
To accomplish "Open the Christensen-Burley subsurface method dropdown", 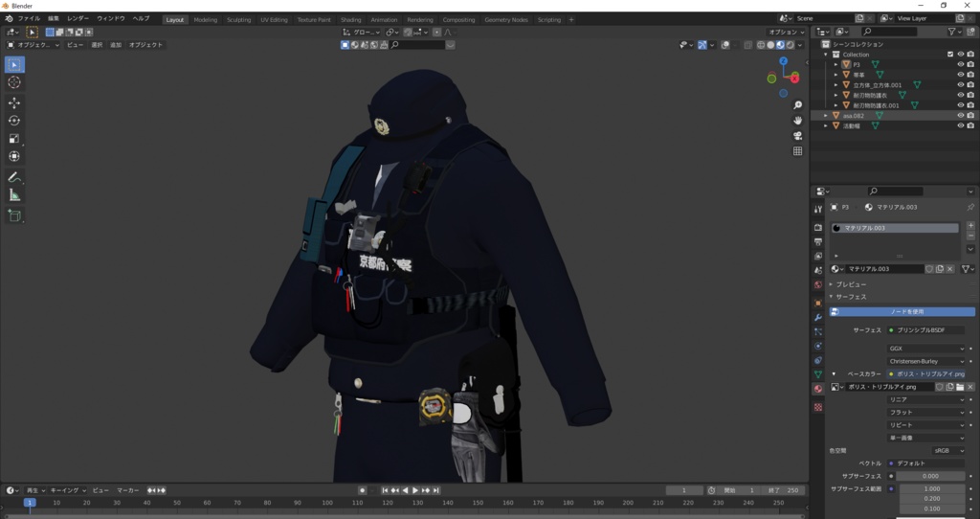I will (x=925, y=361).
